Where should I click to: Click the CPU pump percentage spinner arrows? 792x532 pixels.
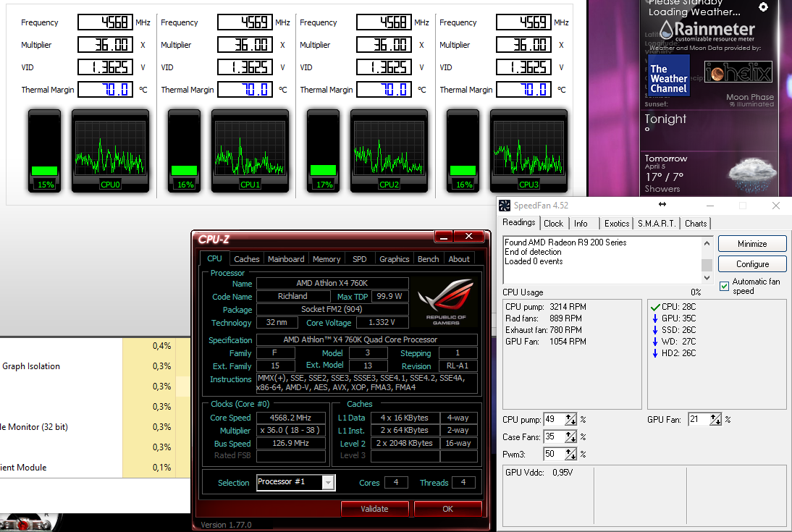[570, 419]
